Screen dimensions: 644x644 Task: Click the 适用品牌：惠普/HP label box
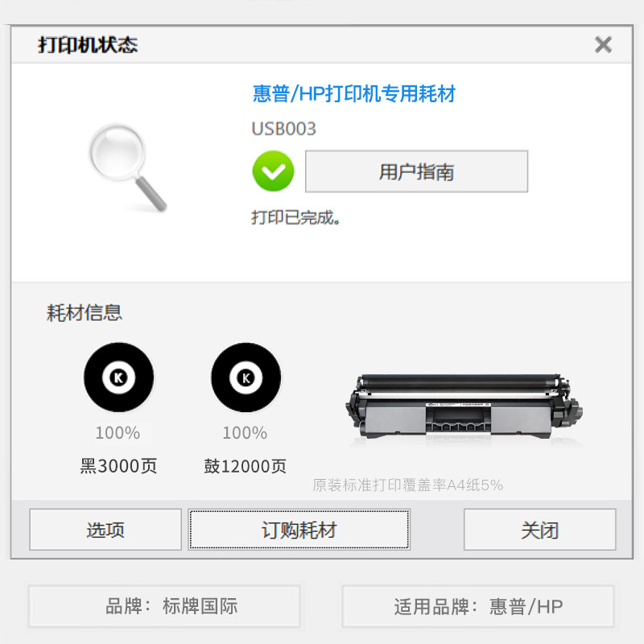pyautogui.click(x=478, y=606)
